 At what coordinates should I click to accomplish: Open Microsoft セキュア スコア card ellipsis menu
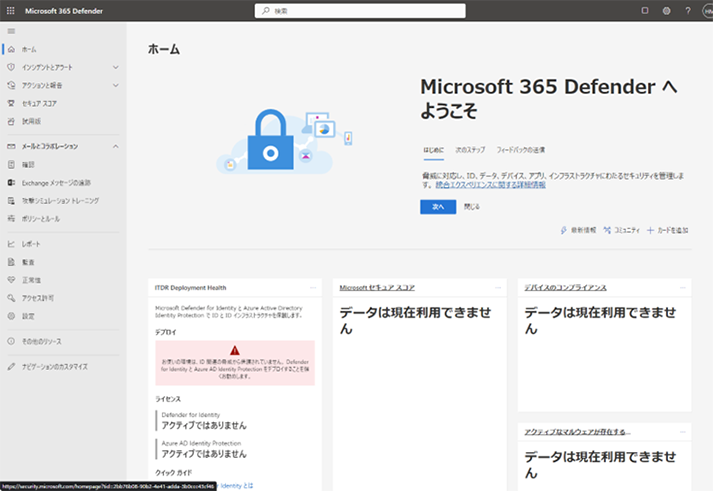coord(498,287)
